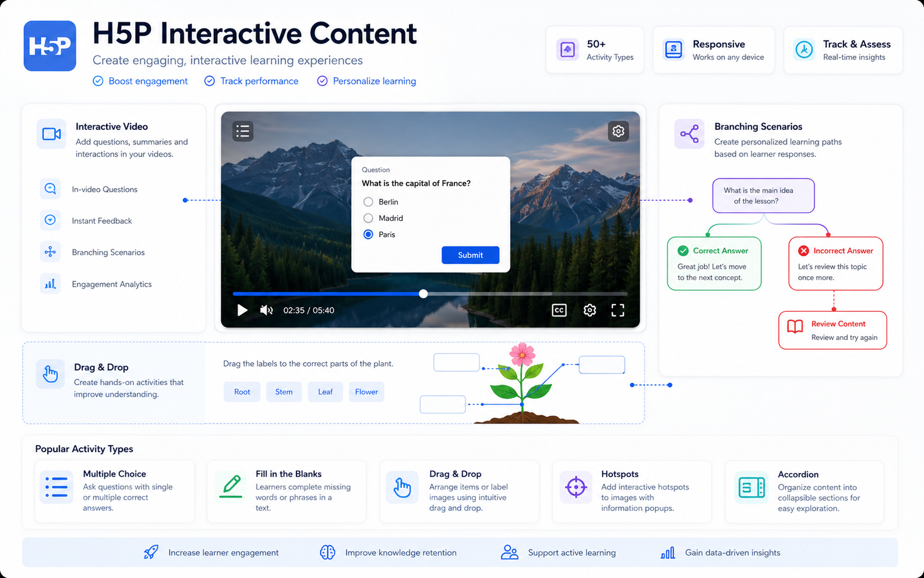The height and width of the screenshot is (578, 924).
Task: Select the Madrid radio option
Action: click(368, 218)
